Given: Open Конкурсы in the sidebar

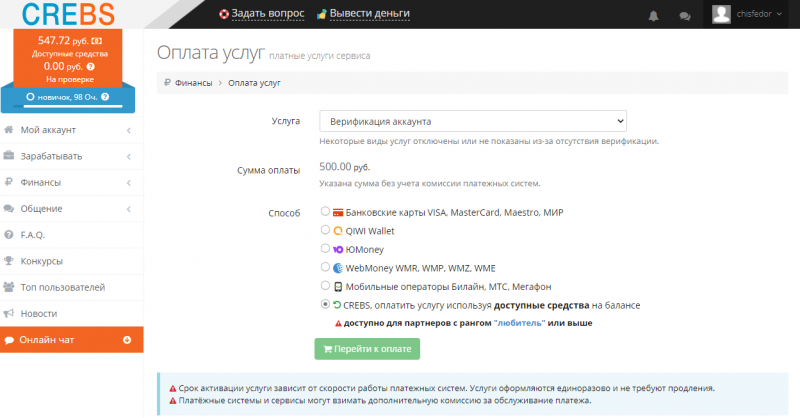Looking at the screenshot, I should coord(71,261).
